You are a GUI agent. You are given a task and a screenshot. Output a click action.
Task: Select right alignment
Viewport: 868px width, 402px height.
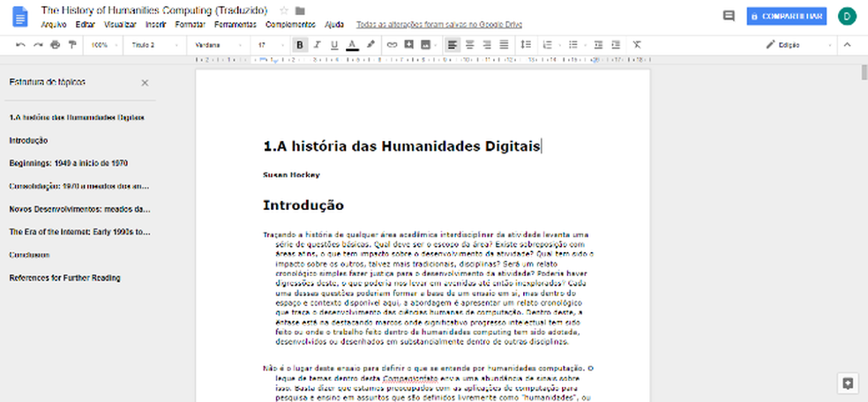pos(487,45)
